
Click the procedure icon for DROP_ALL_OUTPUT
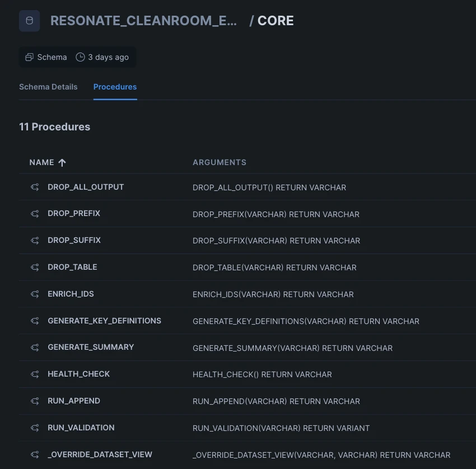[35, 187]
